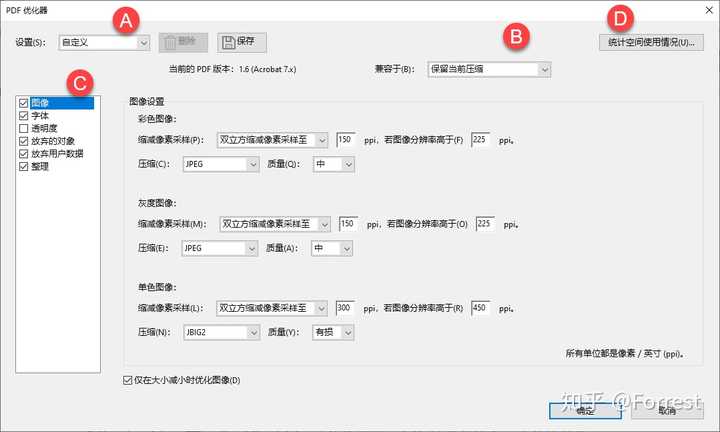Click the monochrome 450 ppi threshold field
This screenshot has width=720, height=432.
(481, 308)
